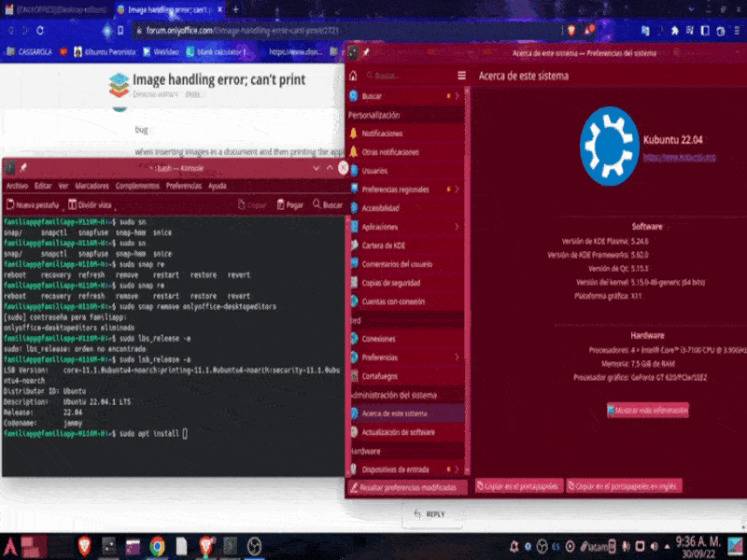Expand Preferencias chevron under network section
The image size is (747, 560).
point(457,357)
